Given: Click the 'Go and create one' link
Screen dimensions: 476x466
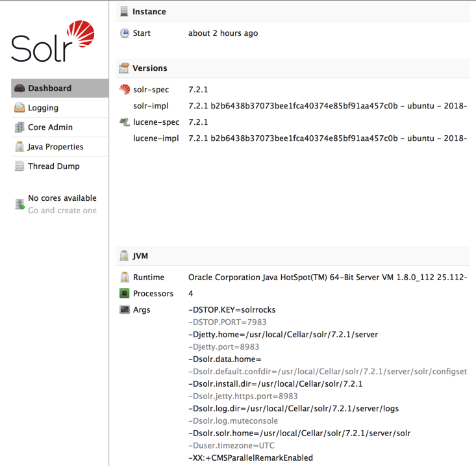Looking at the screenshot, I should coord(62,211).
